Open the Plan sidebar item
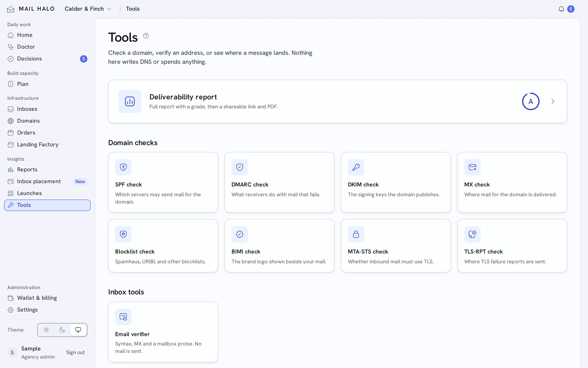 tap(47, 84)
